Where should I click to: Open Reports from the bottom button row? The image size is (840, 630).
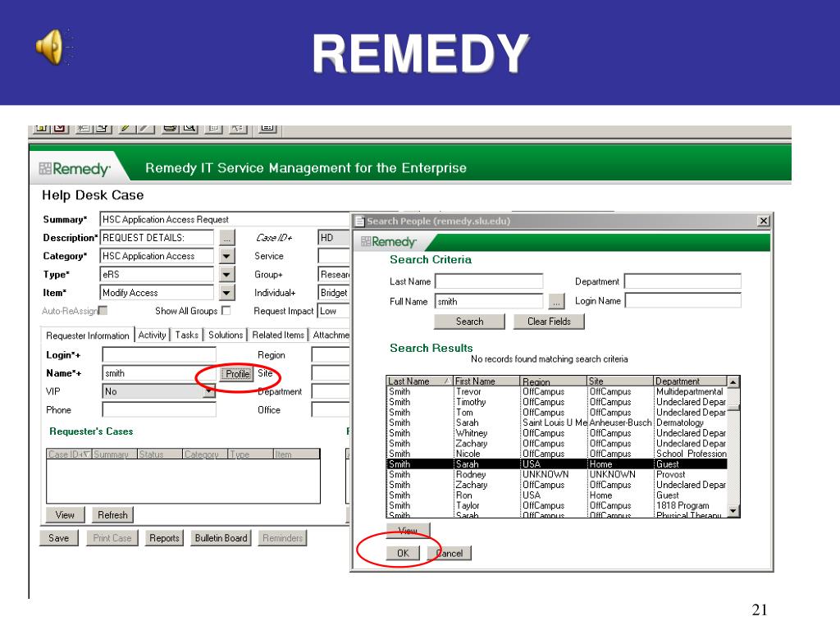164,538
